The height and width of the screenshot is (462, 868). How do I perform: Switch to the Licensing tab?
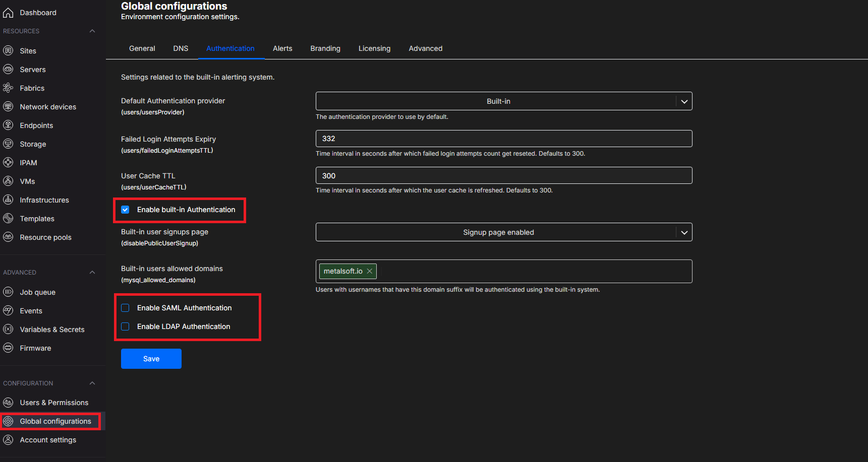click(x=374, y=48)
